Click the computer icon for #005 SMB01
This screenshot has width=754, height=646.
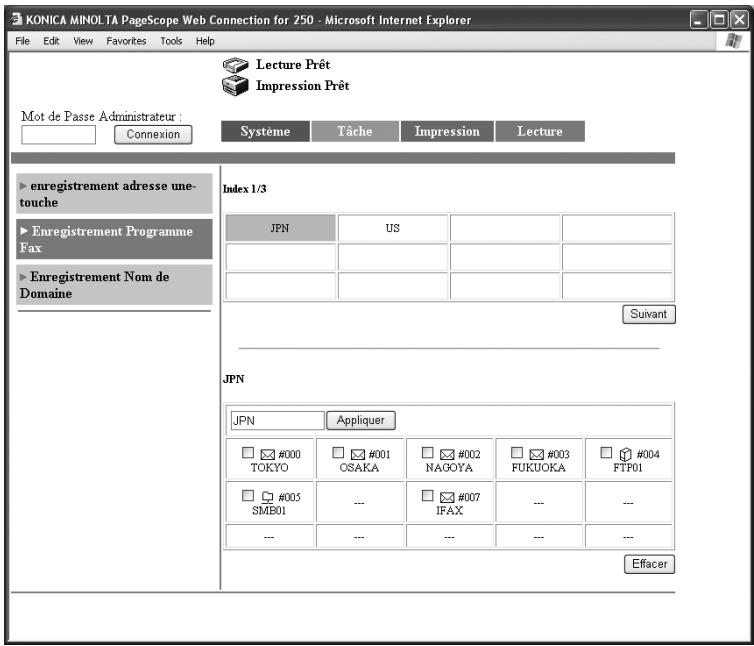[267, 497]
